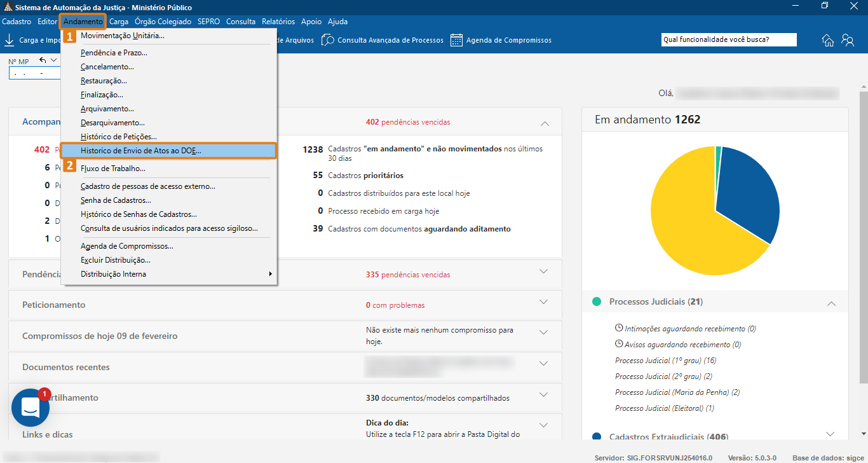This screenshot has height=463, width=868.
Task: Open the chat bubble with notification badge
Action: [30, 408]
